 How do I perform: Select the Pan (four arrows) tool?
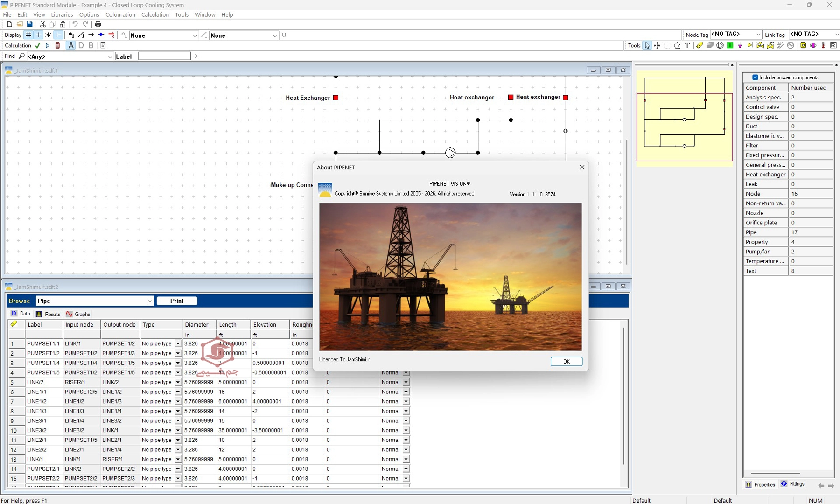[657, 46]
